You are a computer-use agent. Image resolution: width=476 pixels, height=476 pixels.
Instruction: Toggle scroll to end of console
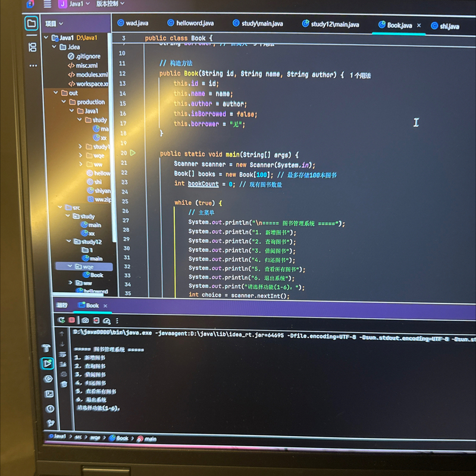[63, 364]
